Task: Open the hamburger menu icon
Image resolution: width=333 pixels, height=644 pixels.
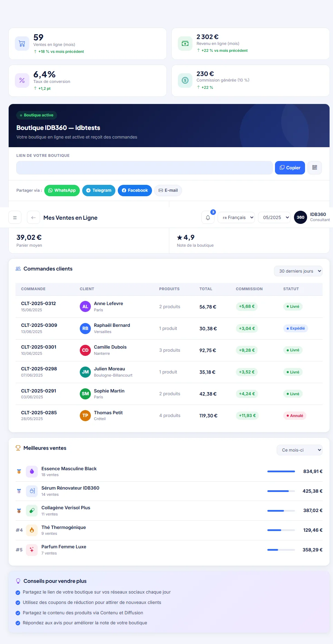Action: tap(15, 218)
